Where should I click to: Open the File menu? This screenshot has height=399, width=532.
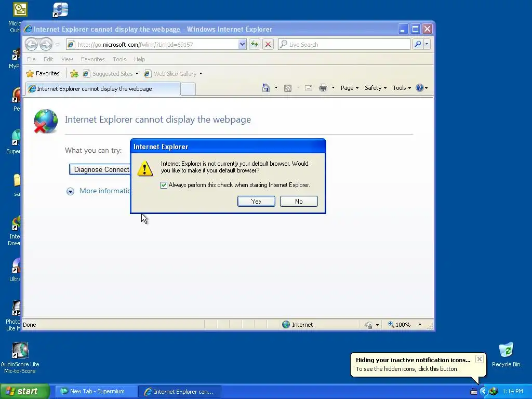pyautogui.click(x=31, y=59)
